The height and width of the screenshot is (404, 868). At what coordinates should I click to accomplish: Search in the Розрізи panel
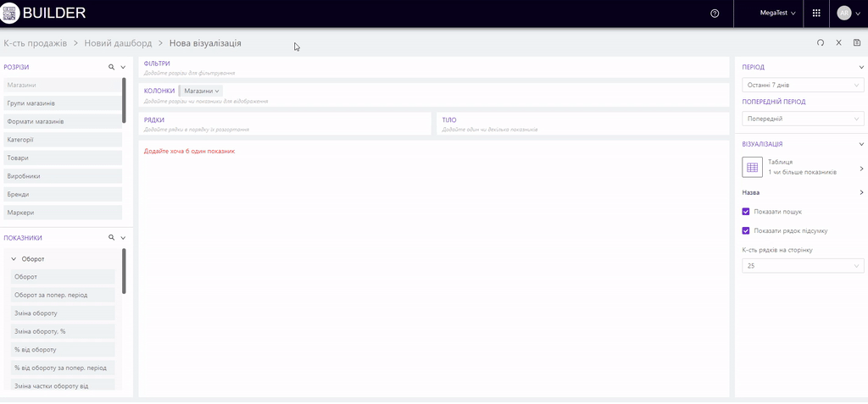[111, 67]
